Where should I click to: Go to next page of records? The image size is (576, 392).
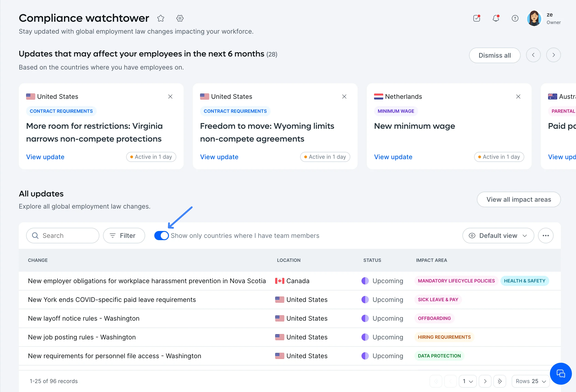pyautogui.click(x=485, y=381)
